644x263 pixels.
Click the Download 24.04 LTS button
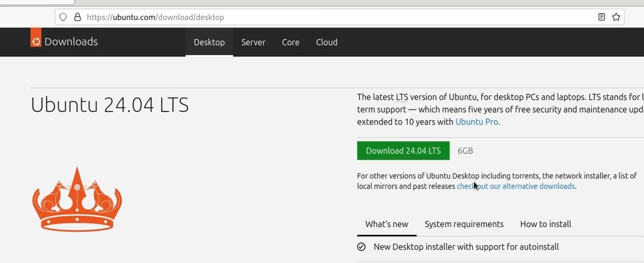tap(403, 151)
